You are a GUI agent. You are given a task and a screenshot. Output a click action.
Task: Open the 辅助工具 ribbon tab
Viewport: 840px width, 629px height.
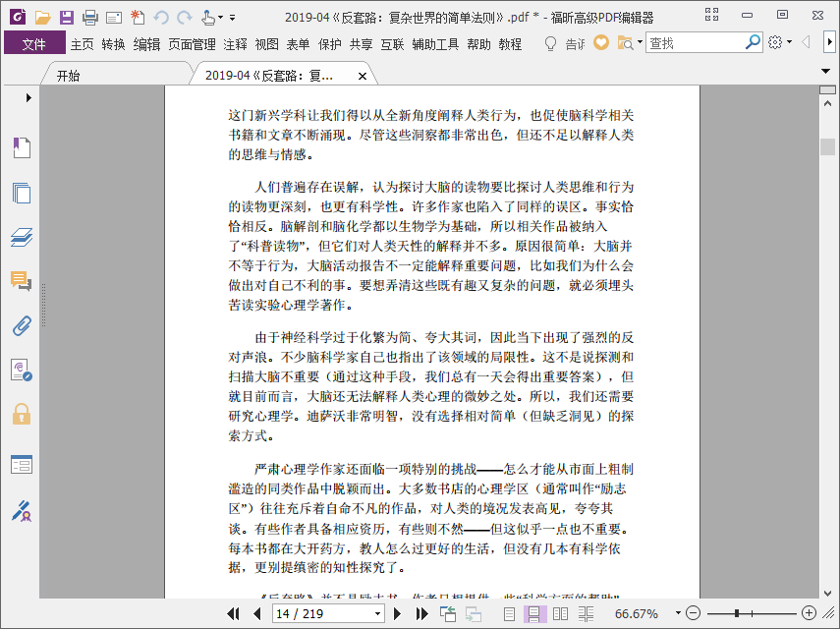coord(435,44)
